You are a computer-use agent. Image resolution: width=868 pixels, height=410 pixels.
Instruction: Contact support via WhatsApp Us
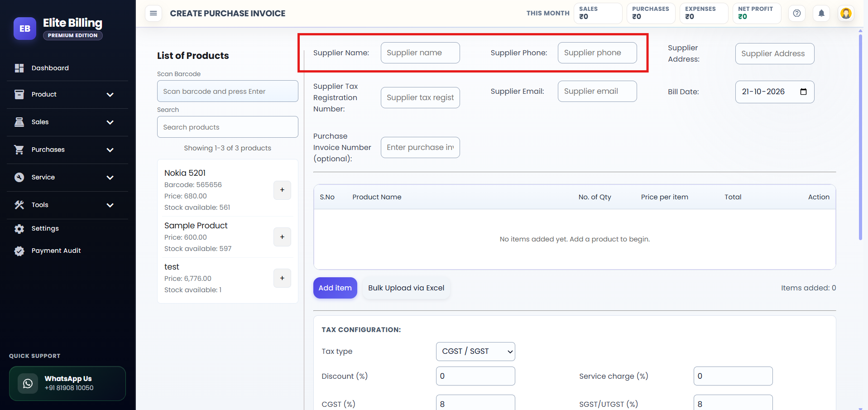click(67, 383)
